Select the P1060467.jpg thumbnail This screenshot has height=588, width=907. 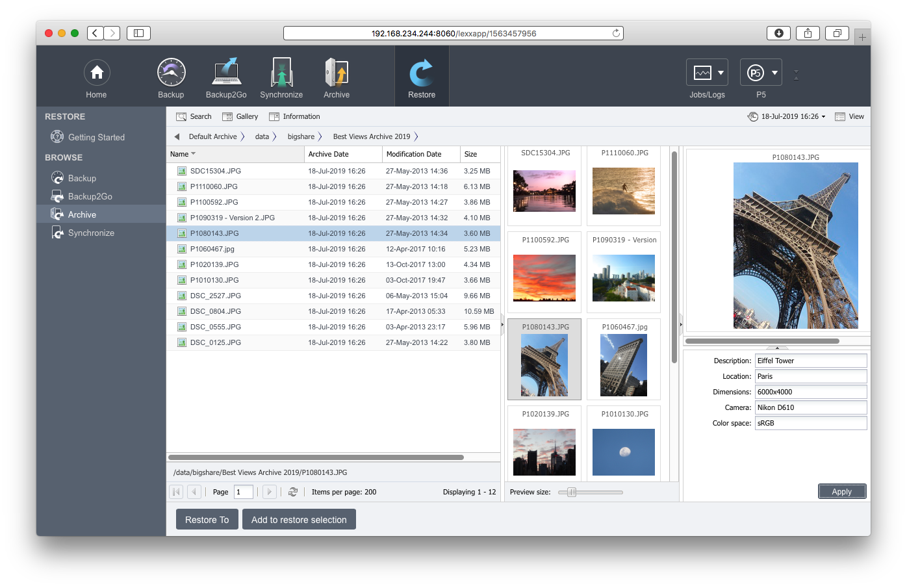623,365
